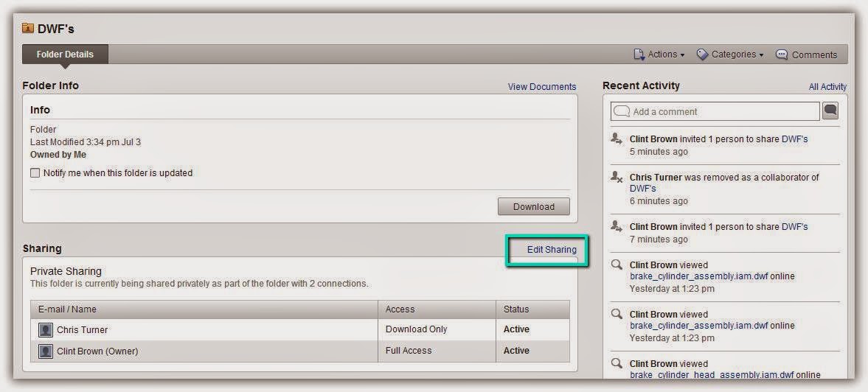Open the View Documents link

click(542, 87)
